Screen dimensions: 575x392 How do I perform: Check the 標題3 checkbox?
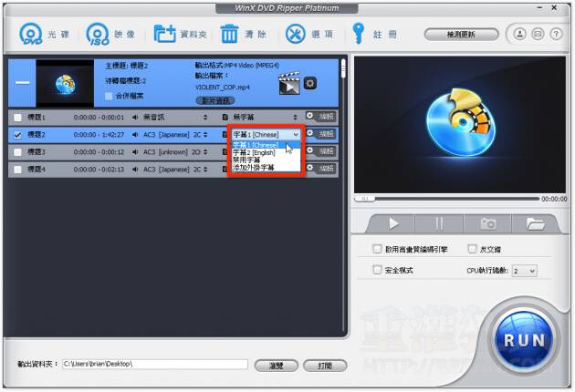(17, 152)
